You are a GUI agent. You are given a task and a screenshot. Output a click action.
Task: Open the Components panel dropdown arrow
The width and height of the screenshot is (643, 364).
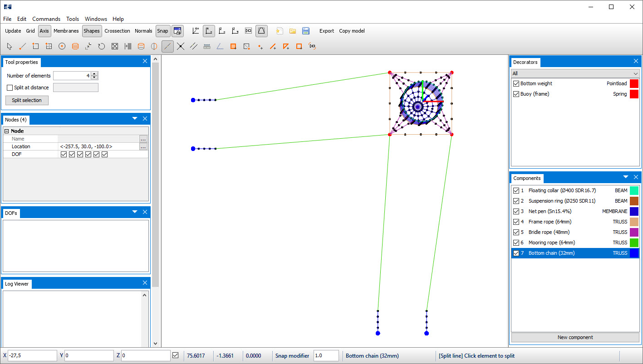point(626,177)
